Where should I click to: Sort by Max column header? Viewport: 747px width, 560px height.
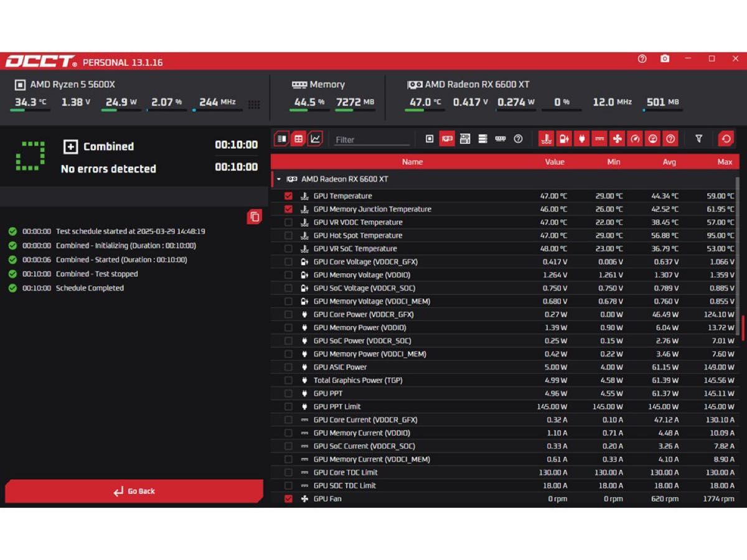(x=725, y=162)
